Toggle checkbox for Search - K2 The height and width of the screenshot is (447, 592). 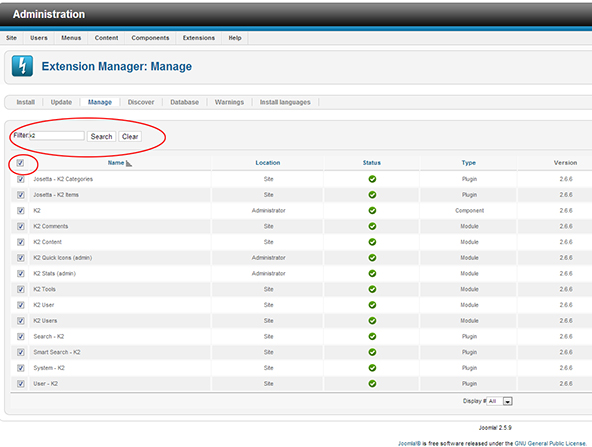21,337
